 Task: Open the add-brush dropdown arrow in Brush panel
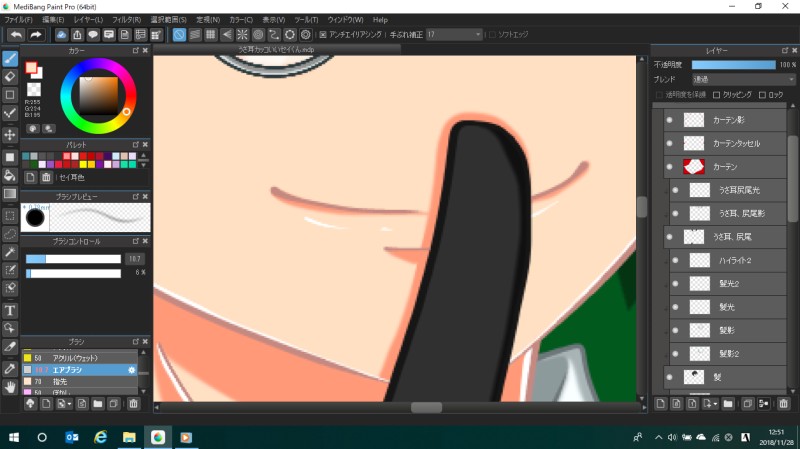(x=69, y=404)
